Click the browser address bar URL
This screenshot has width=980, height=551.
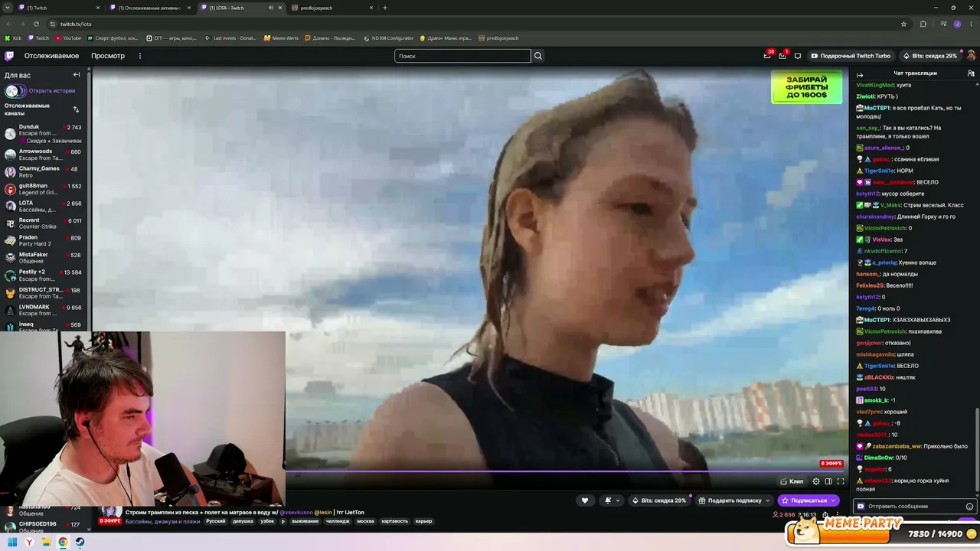click(x=76, y=24)
